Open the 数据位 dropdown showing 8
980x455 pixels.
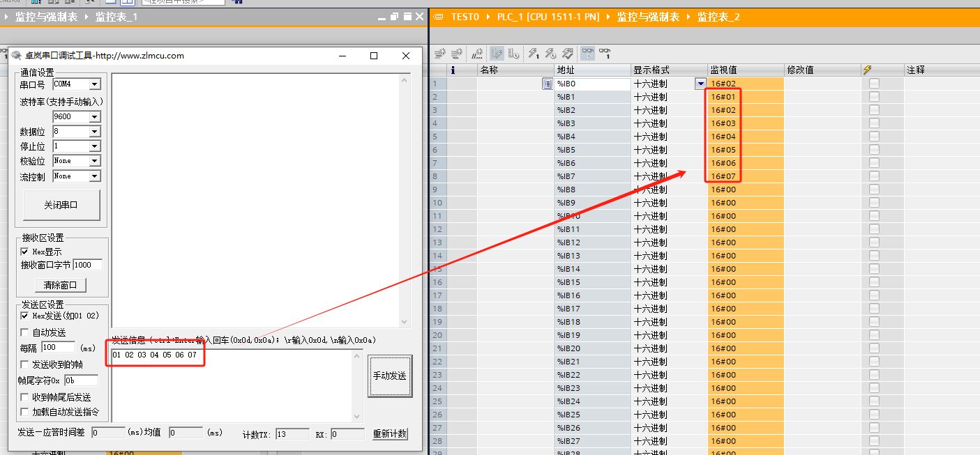click(x=95, y=132)
